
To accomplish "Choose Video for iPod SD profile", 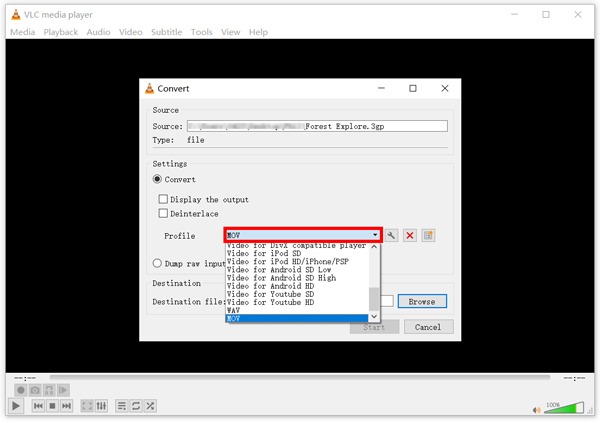I will pyautogui.click(x=297, y=253).
